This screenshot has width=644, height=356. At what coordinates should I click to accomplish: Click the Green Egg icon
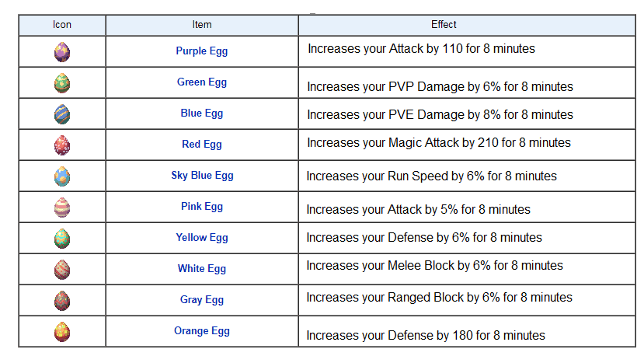(x=62, y=83)
